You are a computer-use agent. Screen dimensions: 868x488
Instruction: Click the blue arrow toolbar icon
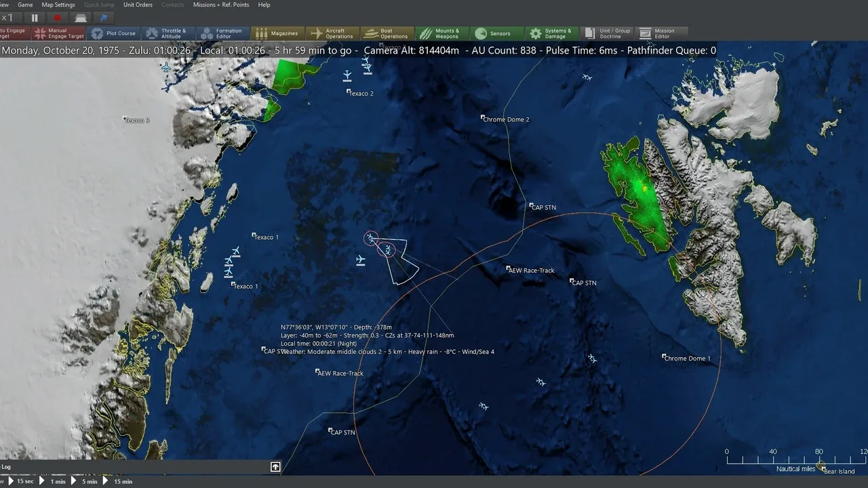pos(104,18)
